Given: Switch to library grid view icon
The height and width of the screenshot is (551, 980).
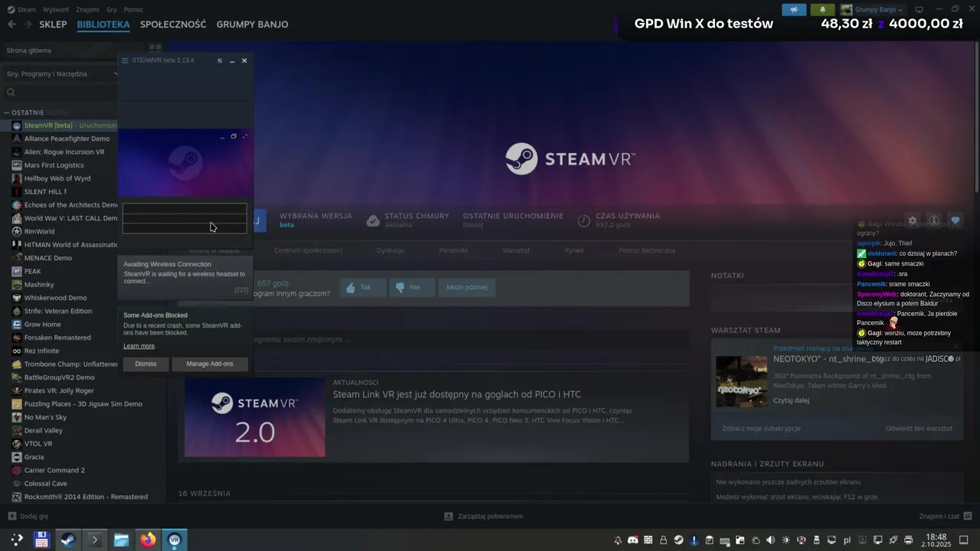Looking at the screenshot, I should tap(155, 48).
